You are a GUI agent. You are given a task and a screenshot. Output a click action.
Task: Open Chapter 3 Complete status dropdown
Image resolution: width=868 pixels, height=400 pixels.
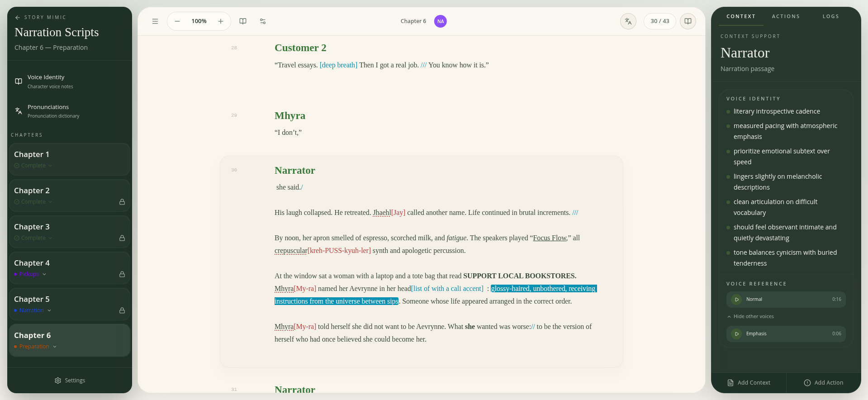point(33,238)
